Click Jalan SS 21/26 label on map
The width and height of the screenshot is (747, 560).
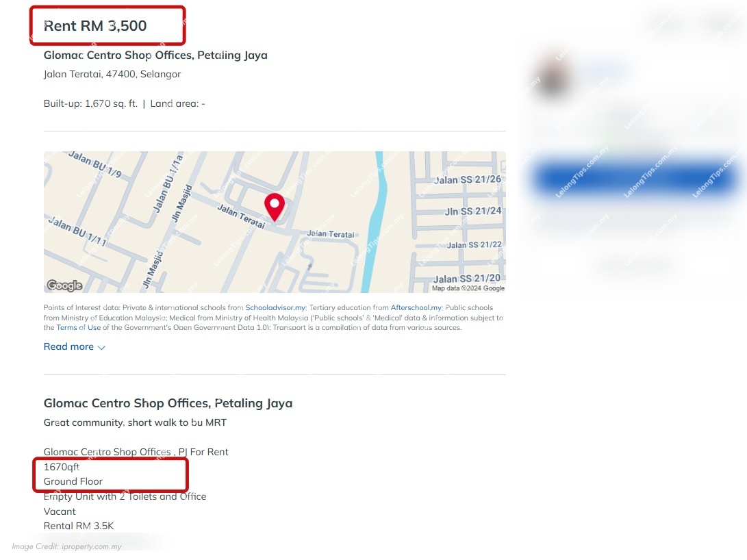point(468,179)
